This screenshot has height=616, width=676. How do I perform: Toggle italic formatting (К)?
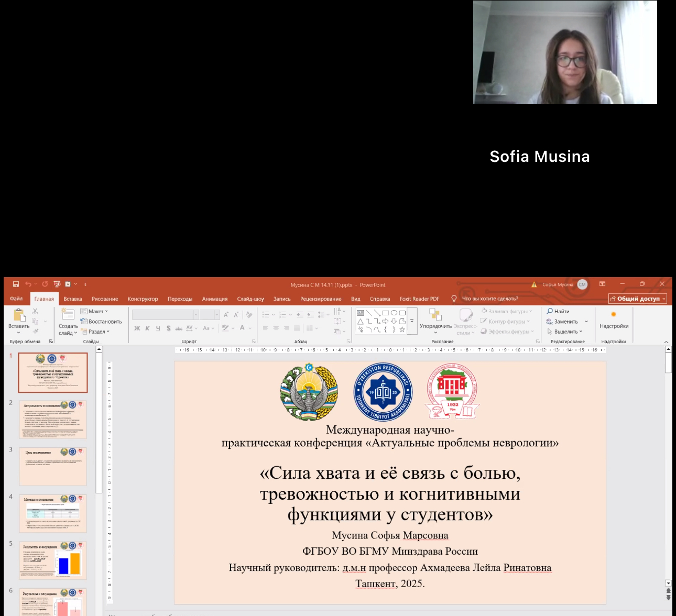tap(147, 328)
